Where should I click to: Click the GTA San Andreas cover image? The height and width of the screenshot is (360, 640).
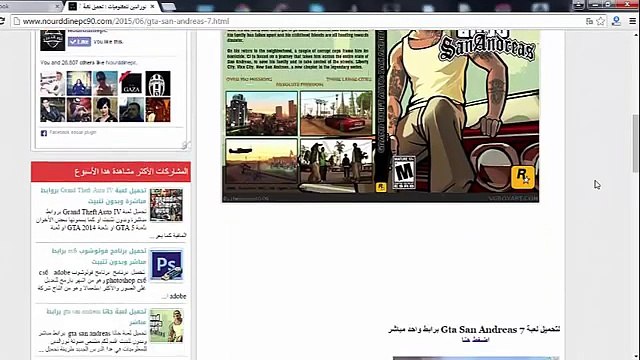tap(380, 116)
